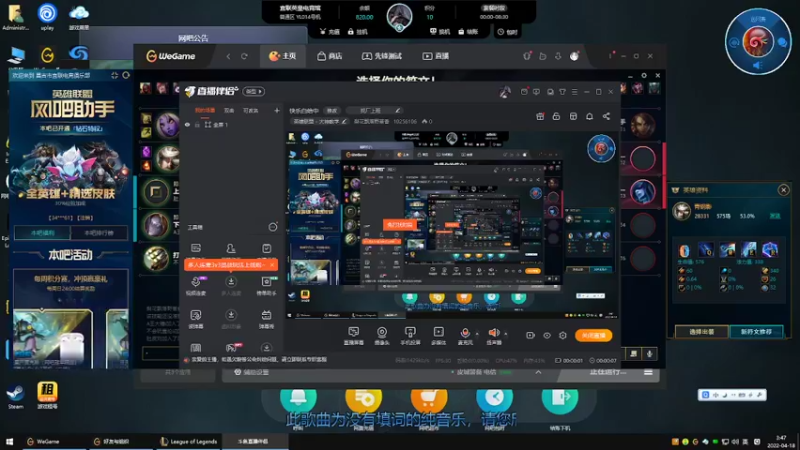Add 多媒体 media source
The width and height of the screenshot is (800, 450).
(x=438, y=336)
